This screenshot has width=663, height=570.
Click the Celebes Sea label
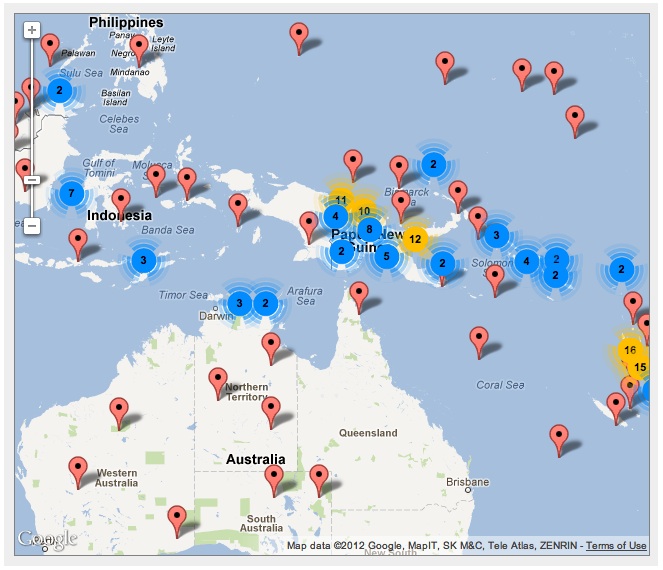tap(119, 124)
